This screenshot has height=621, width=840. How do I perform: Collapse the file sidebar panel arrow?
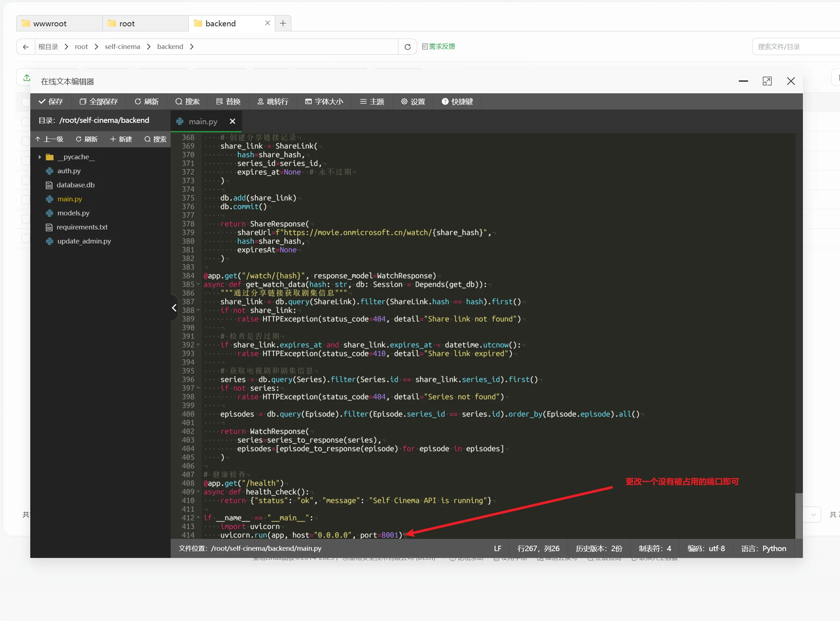pos(174,308)
